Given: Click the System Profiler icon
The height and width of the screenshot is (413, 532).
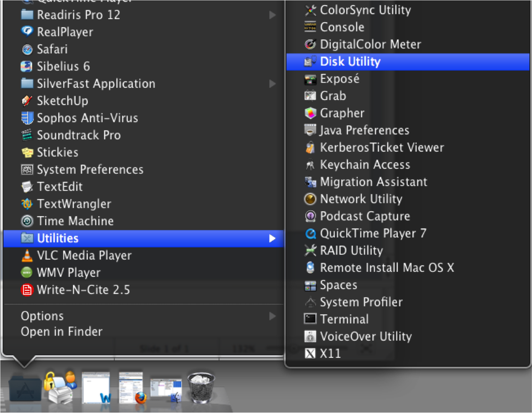Looking at the screenshot, I should point(310,302).
